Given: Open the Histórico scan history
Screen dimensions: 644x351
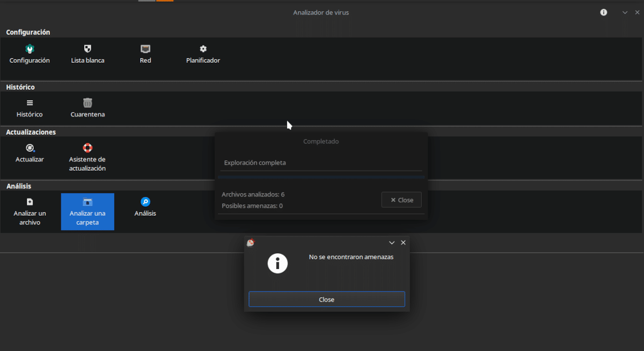Looking at the screenshot, I should click(x=30, y=108).
